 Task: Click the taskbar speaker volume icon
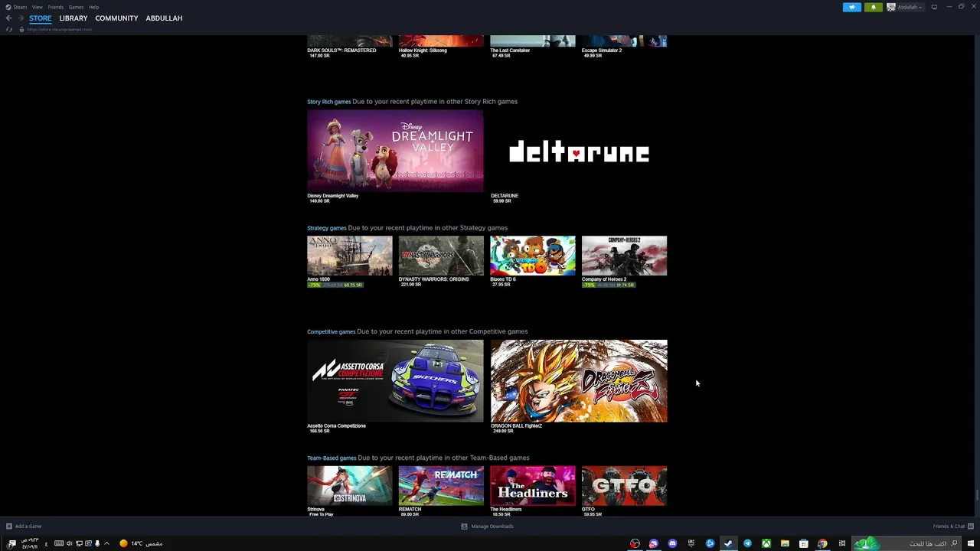coord(69,543)
